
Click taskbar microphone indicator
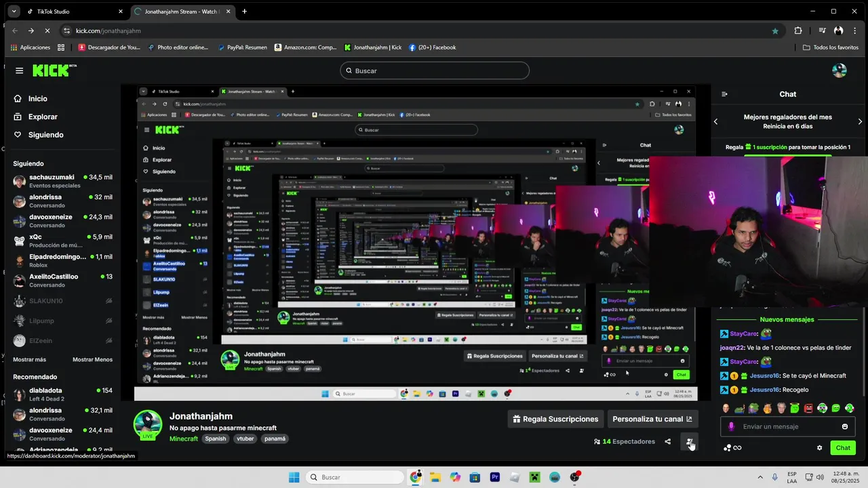point(774,477)
